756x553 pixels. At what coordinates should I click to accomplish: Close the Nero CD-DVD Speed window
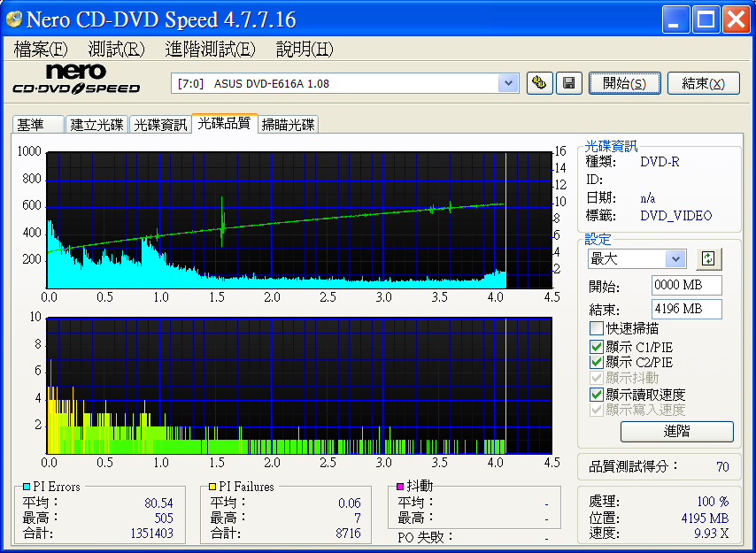737,19
